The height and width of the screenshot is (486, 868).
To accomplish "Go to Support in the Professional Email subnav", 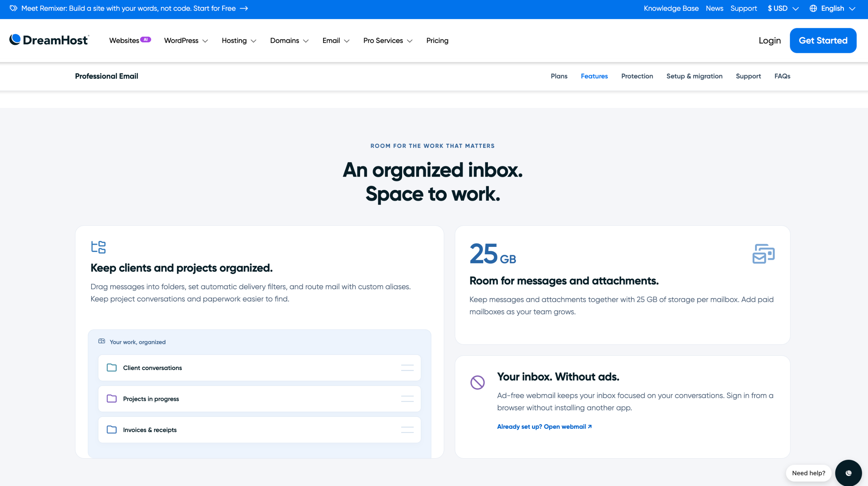I will tap(748, 76).
